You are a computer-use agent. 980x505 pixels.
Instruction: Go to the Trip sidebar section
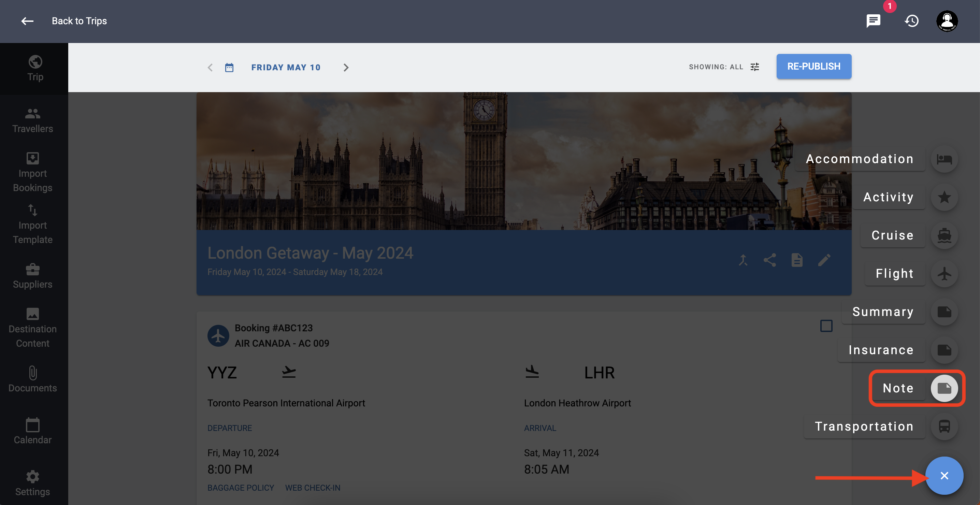pos(35,69)
